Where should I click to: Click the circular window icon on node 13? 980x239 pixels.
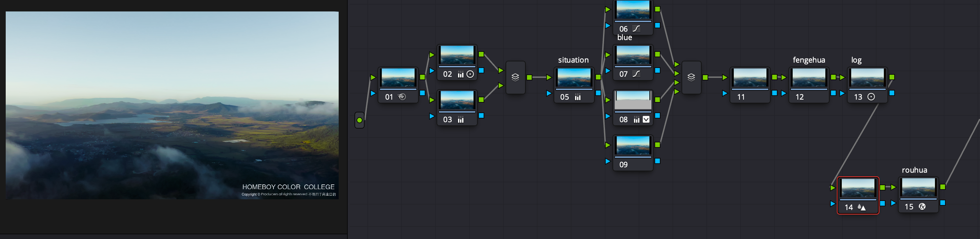[x=871, y=97]
